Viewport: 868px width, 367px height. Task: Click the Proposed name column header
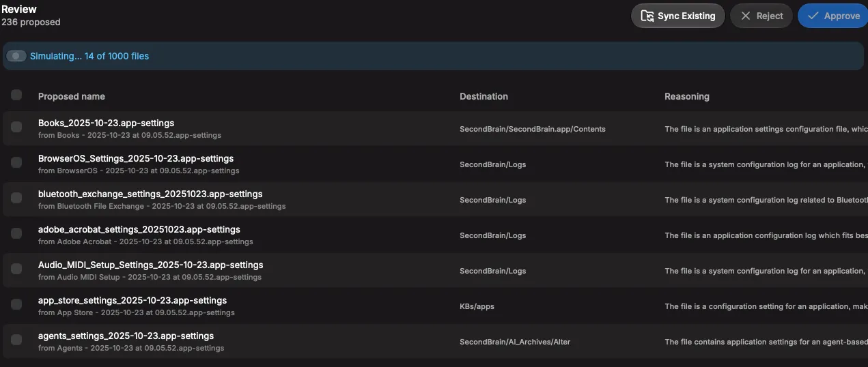click(x=72, y=96)
